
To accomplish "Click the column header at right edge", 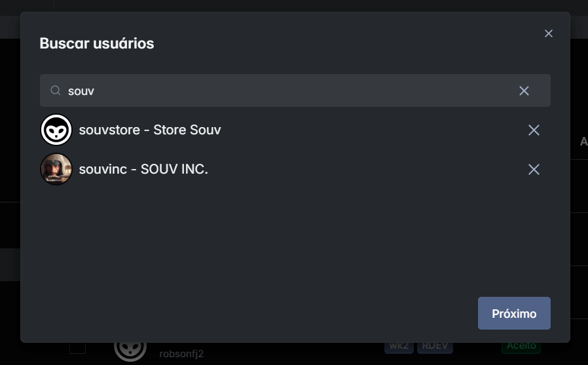I will tap(583, 142).
